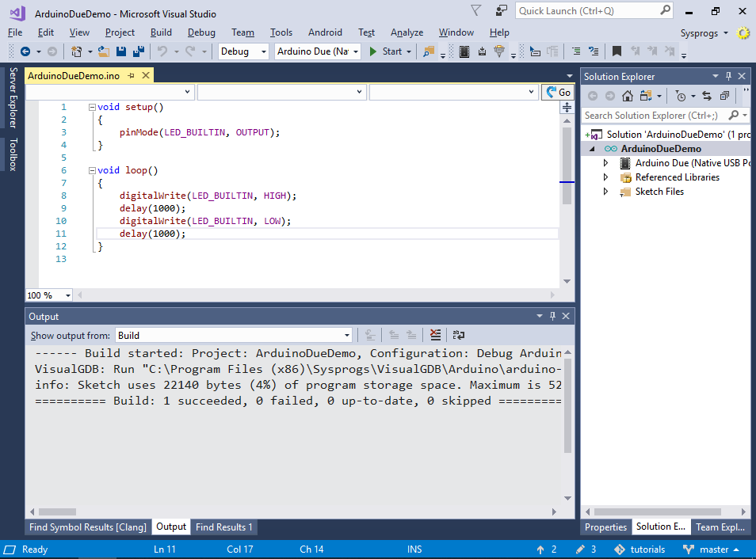Viewport: 756px width, 559px height.
Task: Collapse all nodes in Solution Explorer
Action: (x=724, y=96)
